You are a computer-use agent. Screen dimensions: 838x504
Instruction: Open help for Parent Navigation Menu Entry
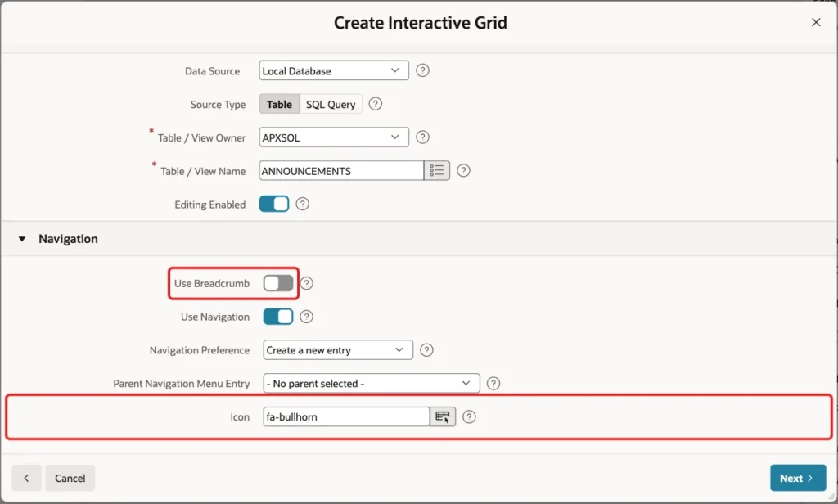493,383
